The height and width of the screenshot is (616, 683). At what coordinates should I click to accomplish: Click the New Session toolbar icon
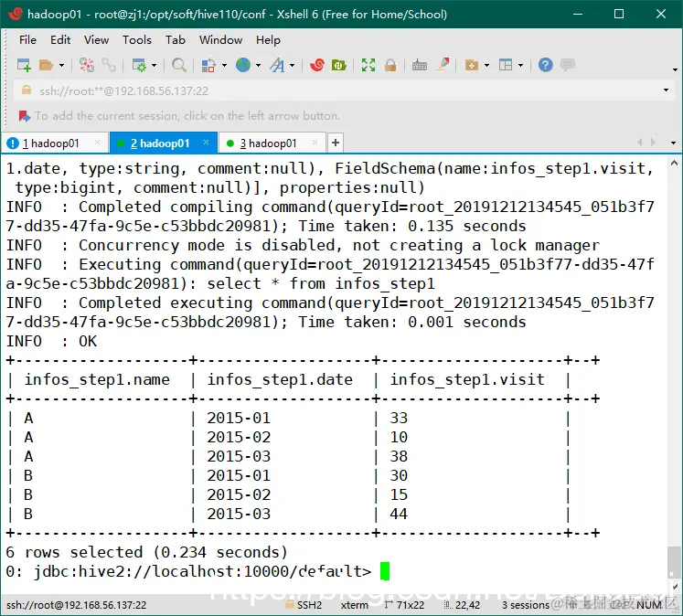[24, 65]
